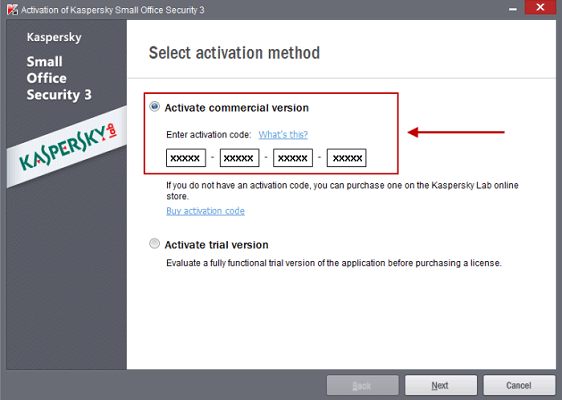The height and width of the screenshot is (400, 562).
Task: Go to the previous step with Back
Action: pyautogui.click(x=362, y=385)
